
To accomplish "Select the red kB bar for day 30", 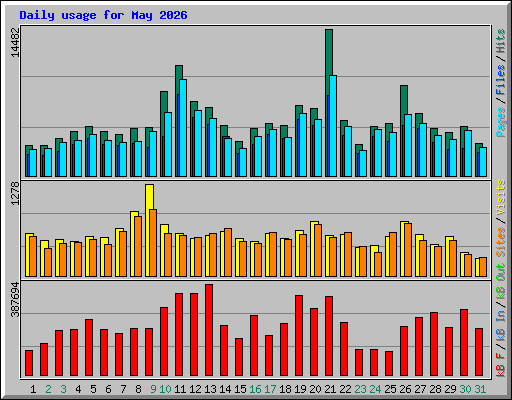I will point(464,343).
